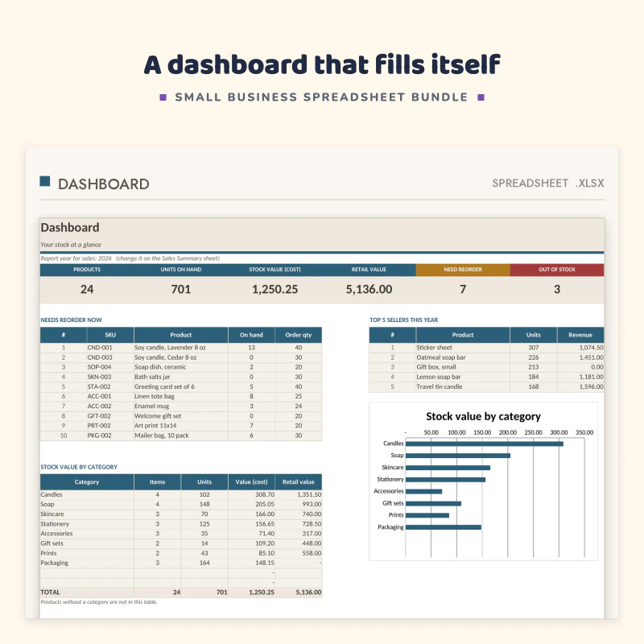Click the SPREADSHEET .XLSX label
644x644 pixels.
(x=548, y=184)
